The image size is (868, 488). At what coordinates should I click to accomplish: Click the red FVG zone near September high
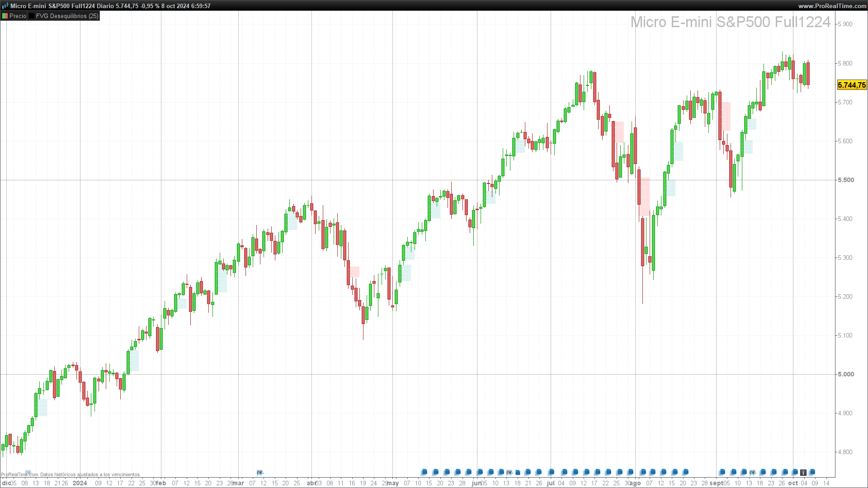coord(725,116)
